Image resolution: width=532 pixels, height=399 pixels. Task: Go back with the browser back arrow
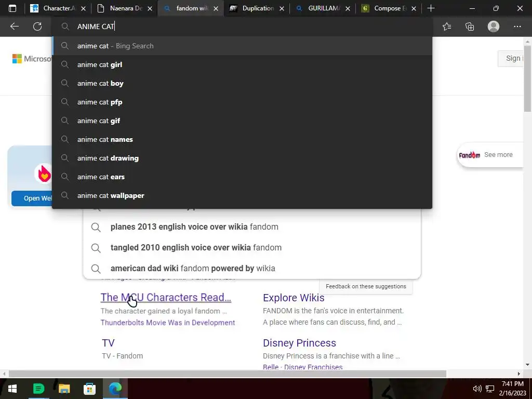[x=14, y=26]
